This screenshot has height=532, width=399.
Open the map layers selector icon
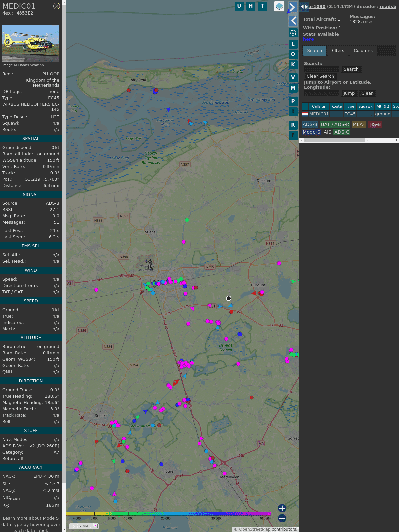(x=279, y=6)
